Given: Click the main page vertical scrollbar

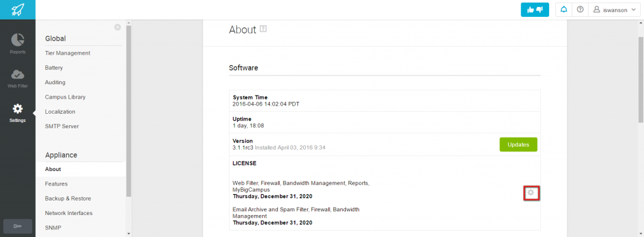Looking at the screenshot, I should click(x=641, y=79).
